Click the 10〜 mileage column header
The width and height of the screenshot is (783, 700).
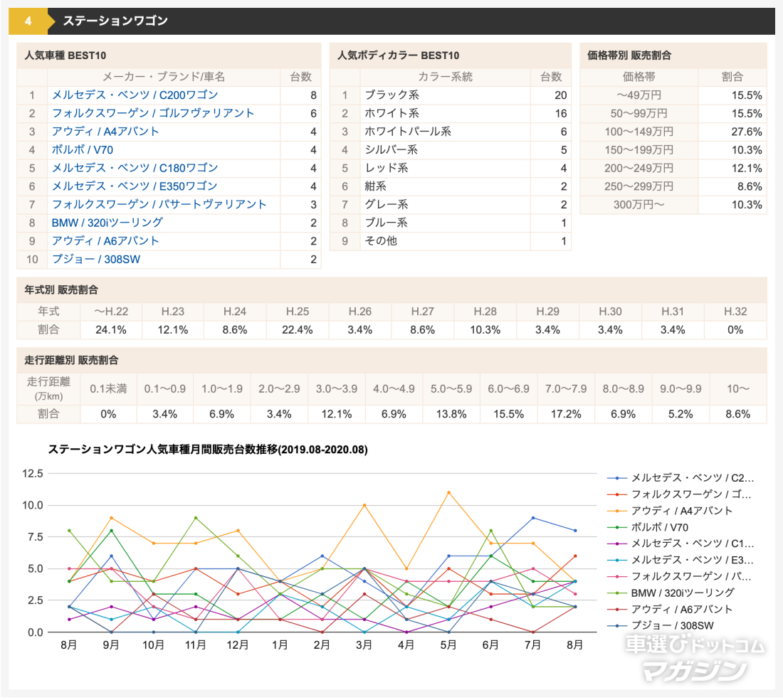click(738, 388)
